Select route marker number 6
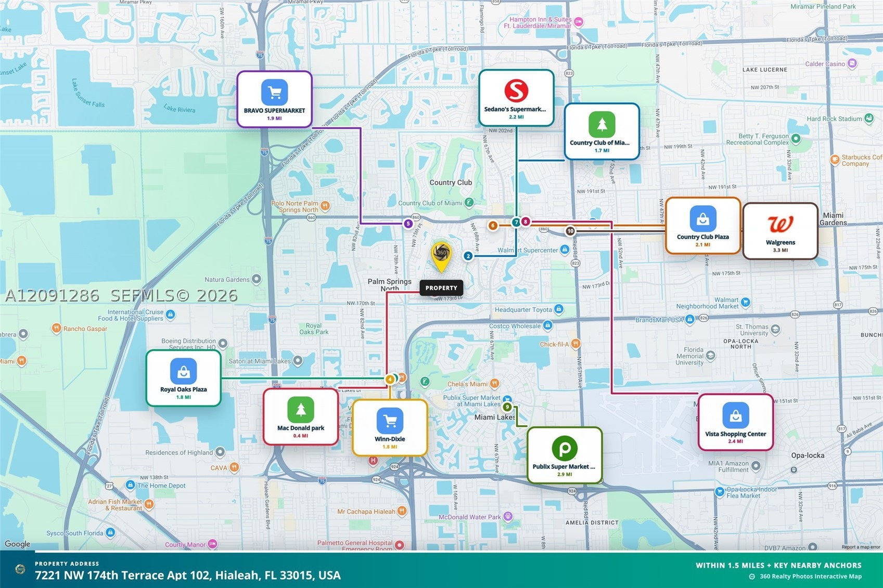 click(x=493, y=225)
